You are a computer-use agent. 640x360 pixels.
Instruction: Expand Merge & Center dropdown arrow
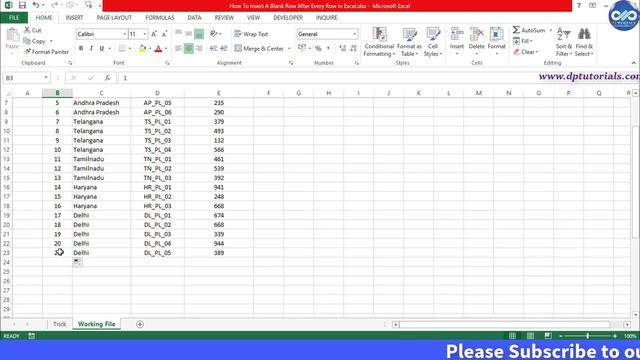[289, 49]
